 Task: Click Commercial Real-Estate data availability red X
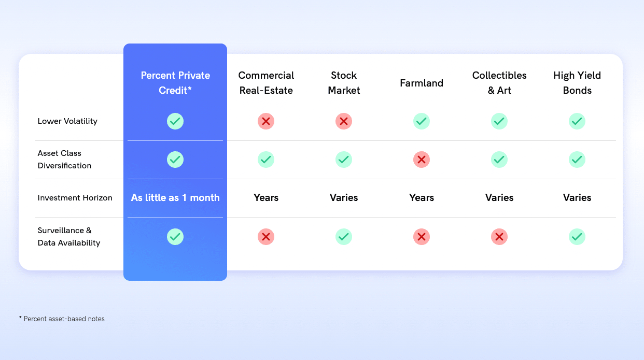[266, 237]
